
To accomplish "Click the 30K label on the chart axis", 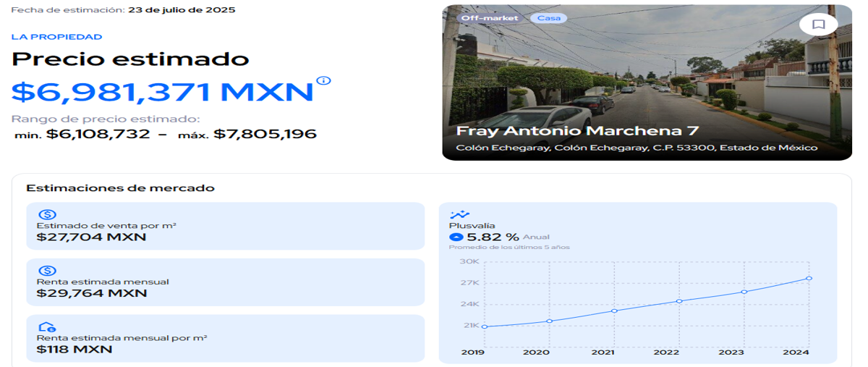I will 470,261.
